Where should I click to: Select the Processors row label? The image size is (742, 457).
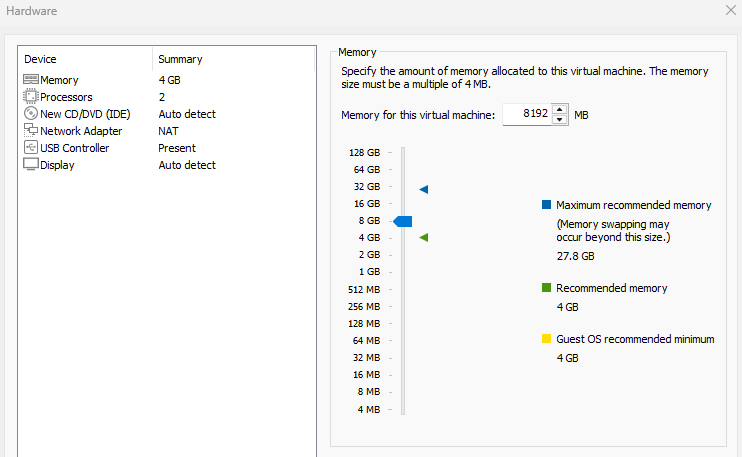click(66, 97)
